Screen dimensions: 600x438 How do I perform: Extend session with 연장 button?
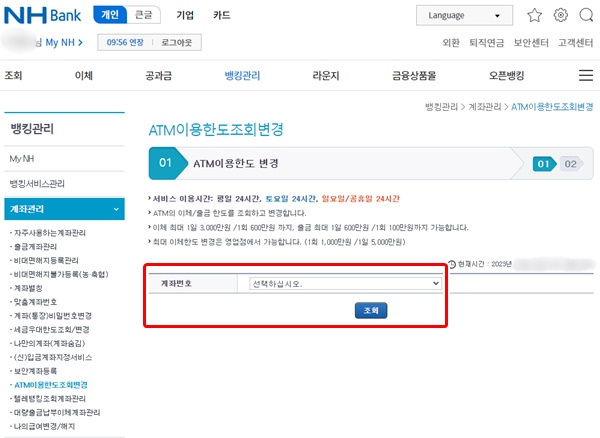(125, 42)
